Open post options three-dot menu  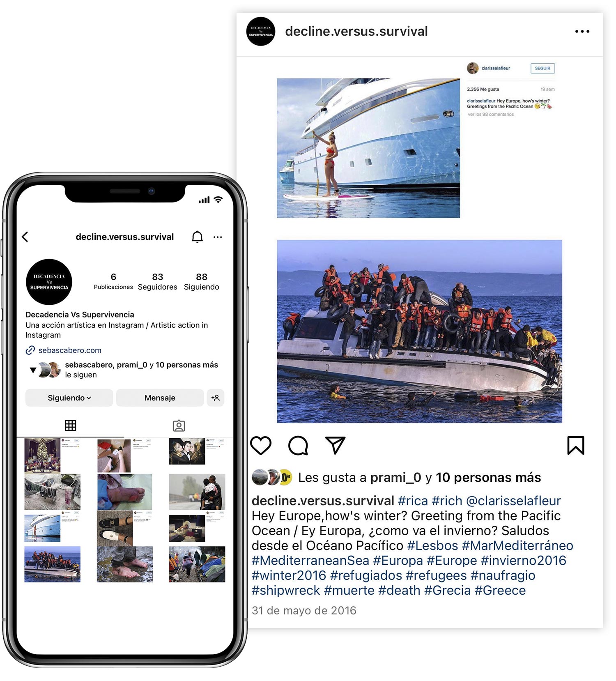point(582,32)
